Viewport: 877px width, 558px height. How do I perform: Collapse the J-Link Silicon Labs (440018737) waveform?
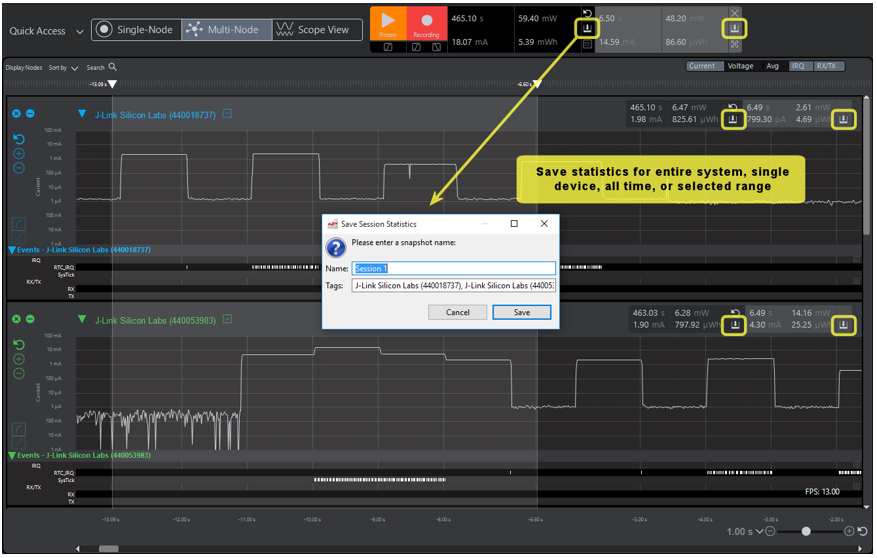pyautogui.click(x=82, y=114)
